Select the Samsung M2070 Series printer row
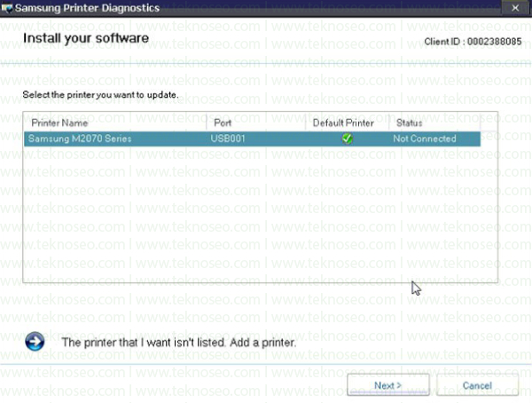 (252, 138)
